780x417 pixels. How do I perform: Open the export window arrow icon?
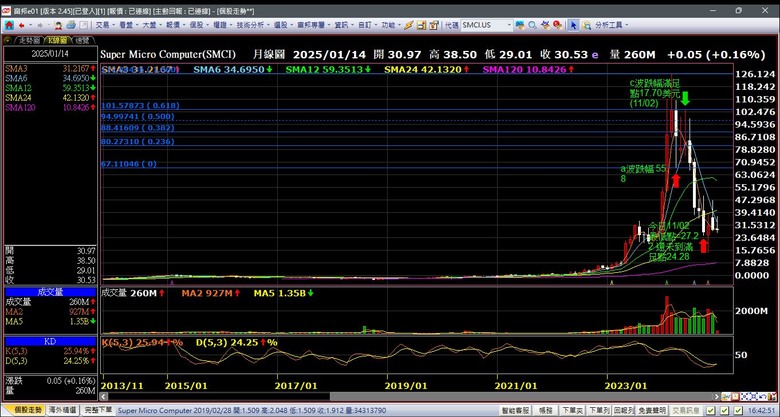pyautogui.click(x=84, y=25)
